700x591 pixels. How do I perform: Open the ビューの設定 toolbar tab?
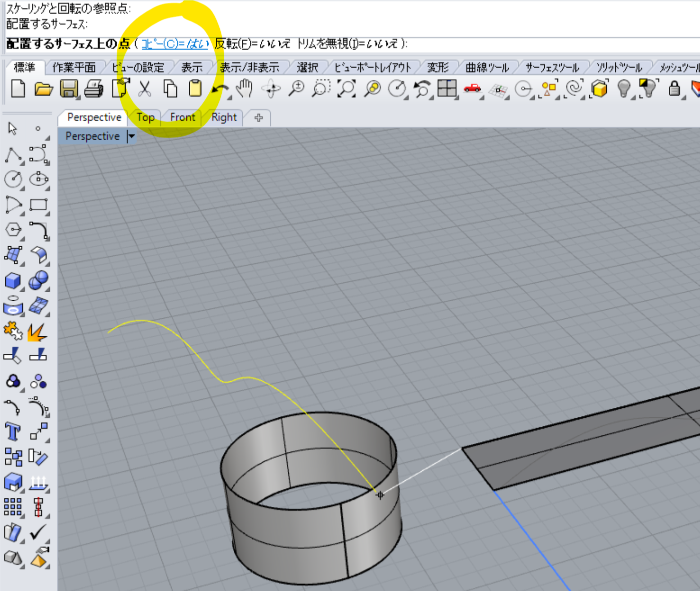[138, 67]
